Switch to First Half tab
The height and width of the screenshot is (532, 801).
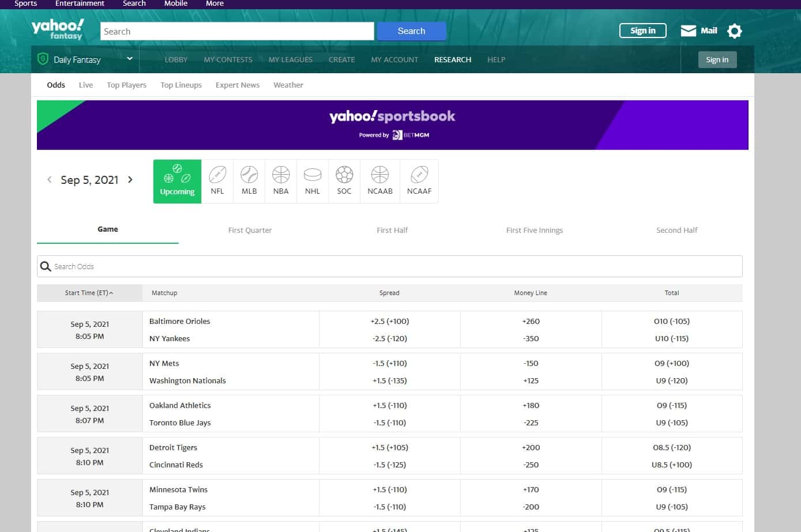pos(392,230)
